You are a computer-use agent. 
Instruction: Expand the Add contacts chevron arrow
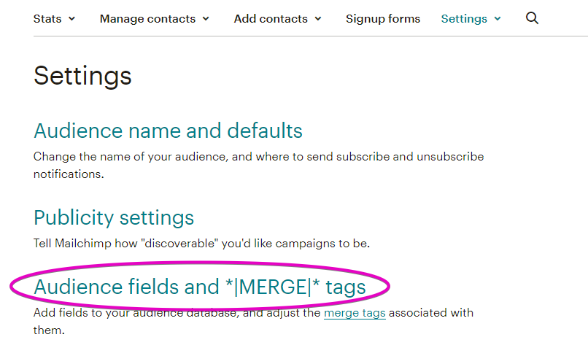tap(318, 19)
